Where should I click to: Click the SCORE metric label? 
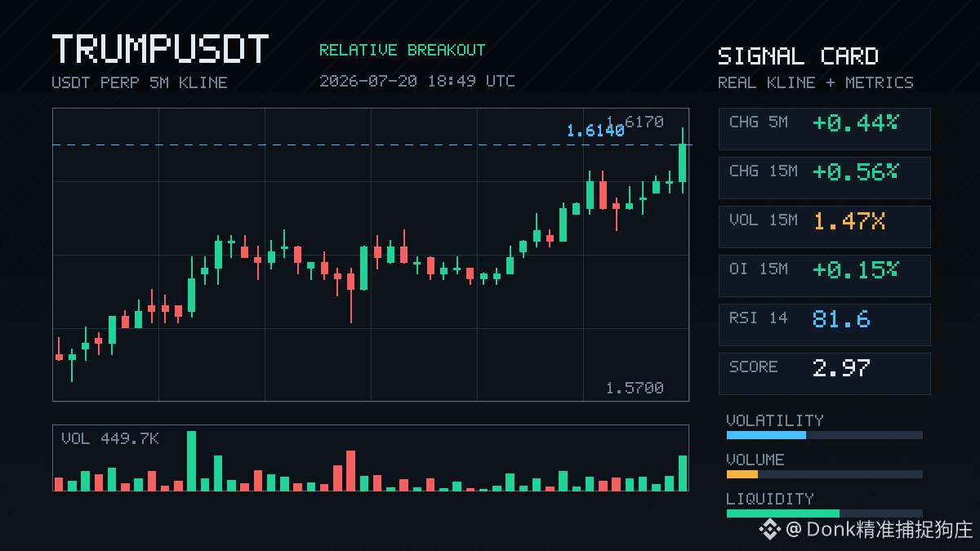coord(754,367)
